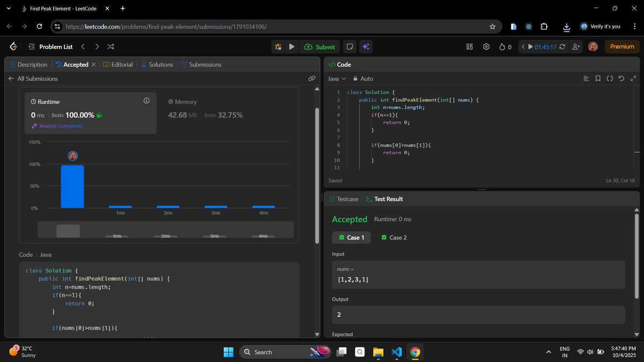Go to the next problem arrow
The height and width of the screenshot is (362, 644).
[97, 47]
